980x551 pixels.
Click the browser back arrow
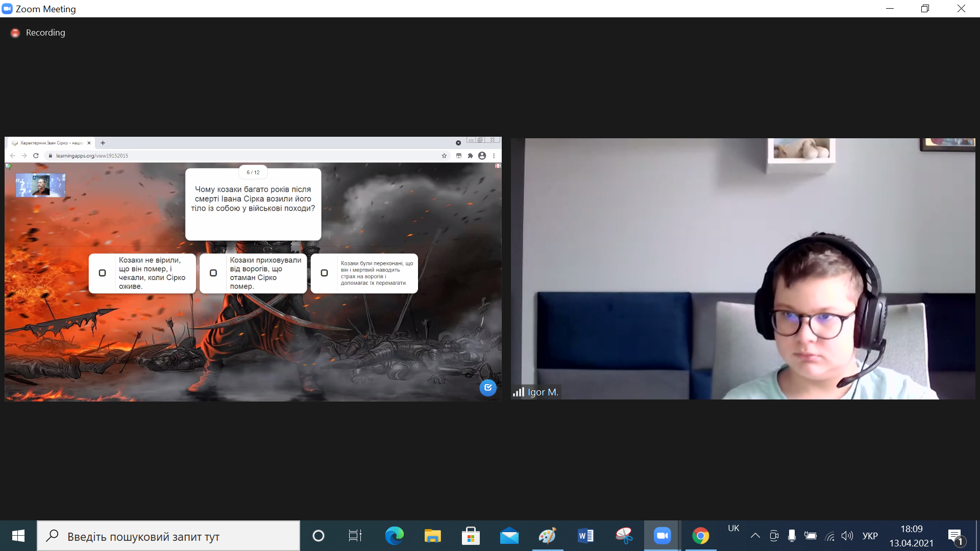tap(13, 156)
